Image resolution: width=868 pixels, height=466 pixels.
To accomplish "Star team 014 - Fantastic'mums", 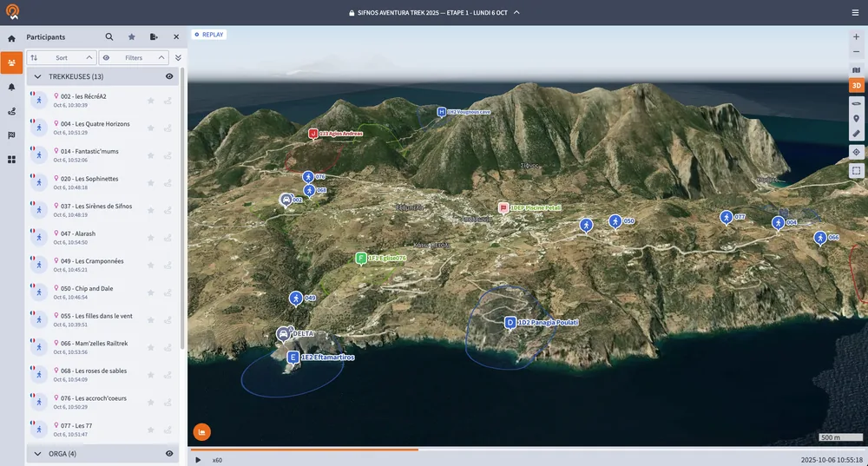I will pyautogui.click(x=150, y=155).
